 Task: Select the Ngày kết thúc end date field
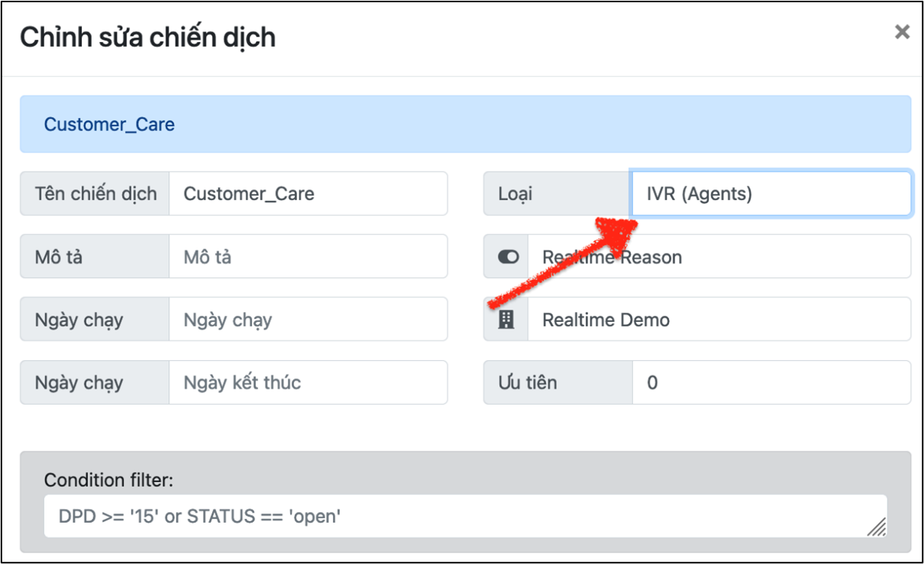pos(307,383)
